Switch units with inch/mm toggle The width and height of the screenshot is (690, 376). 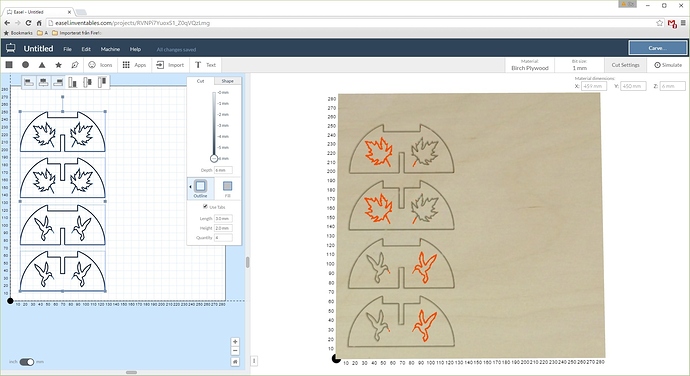tap(27, 361)
